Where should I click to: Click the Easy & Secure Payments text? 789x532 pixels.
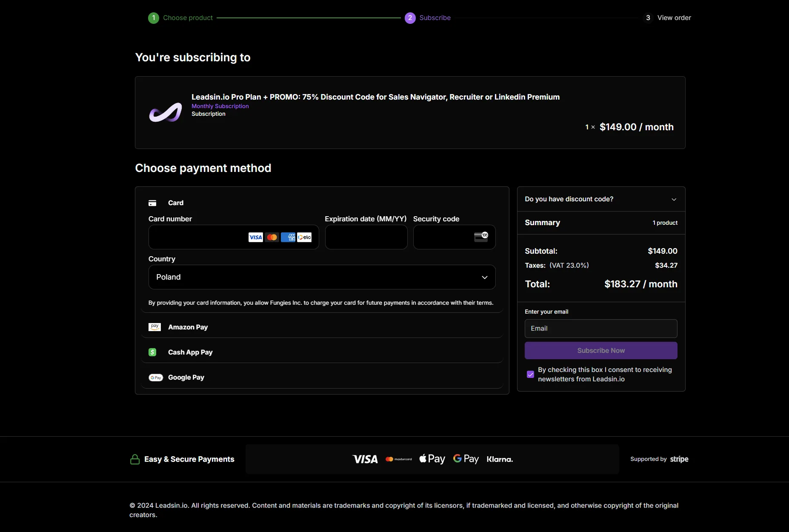click(189, 459)
